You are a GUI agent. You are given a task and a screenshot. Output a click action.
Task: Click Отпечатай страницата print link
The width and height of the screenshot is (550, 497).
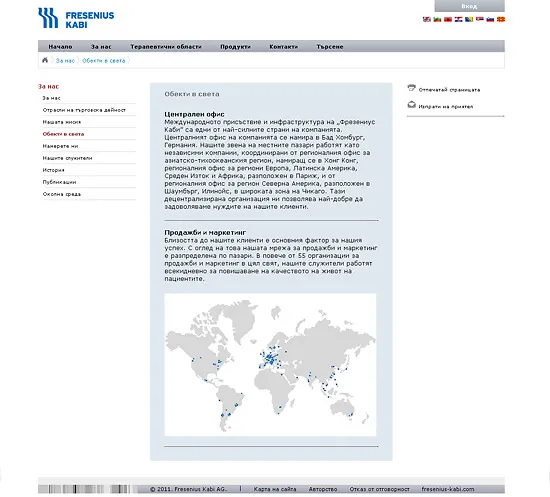[x=449, y=90]
